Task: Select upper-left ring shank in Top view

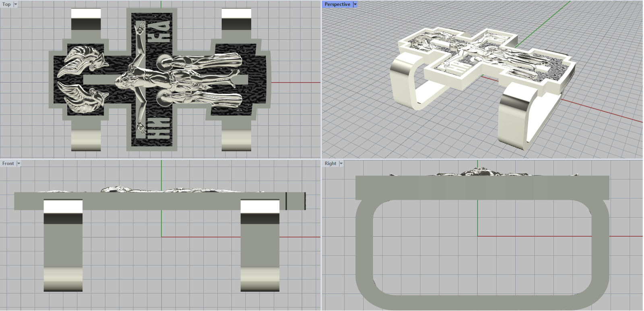Action: click(86, 23)
